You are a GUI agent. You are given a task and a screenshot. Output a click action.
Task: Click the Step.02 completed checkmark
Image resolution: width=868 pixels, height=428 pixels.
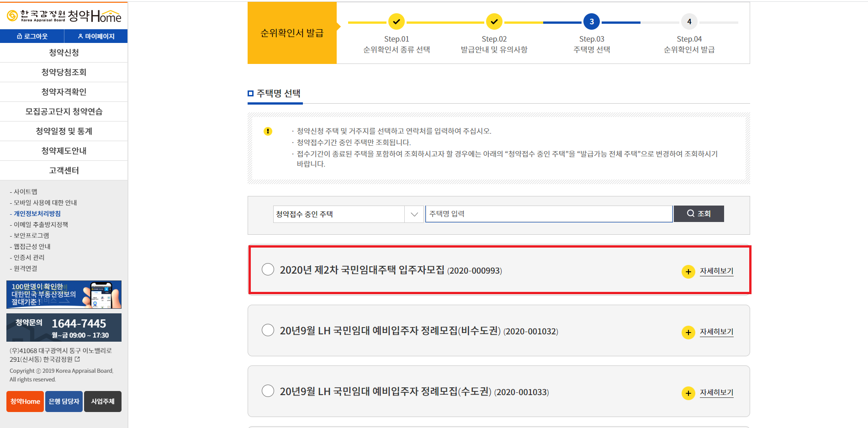coord(494,21)
